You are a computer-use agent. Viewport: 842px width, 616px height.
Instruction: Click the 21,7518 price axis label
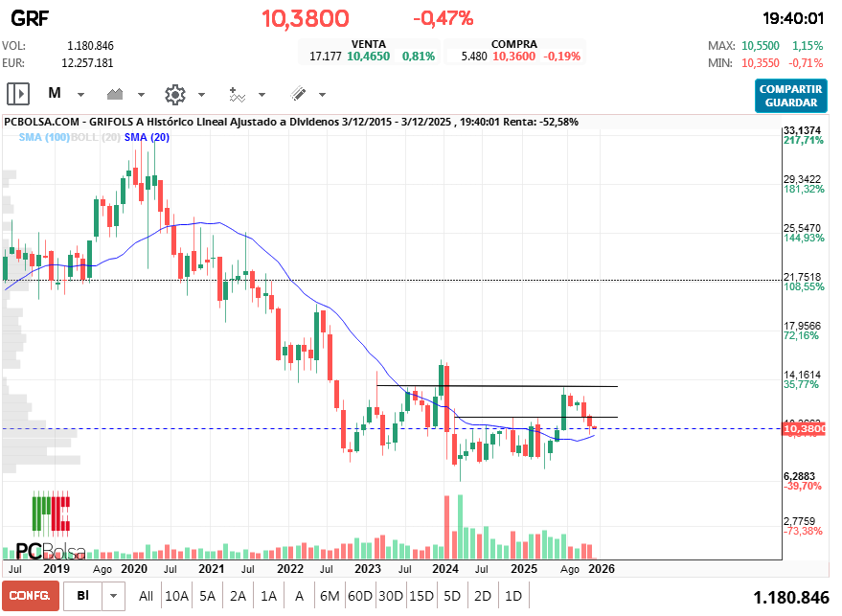coord(803,277)
